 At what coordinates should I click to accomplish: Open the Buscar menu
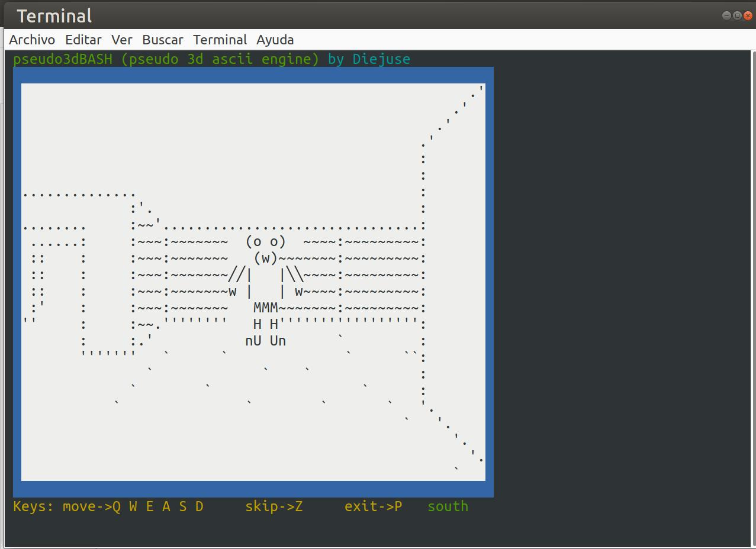click(x=162, y=40)
